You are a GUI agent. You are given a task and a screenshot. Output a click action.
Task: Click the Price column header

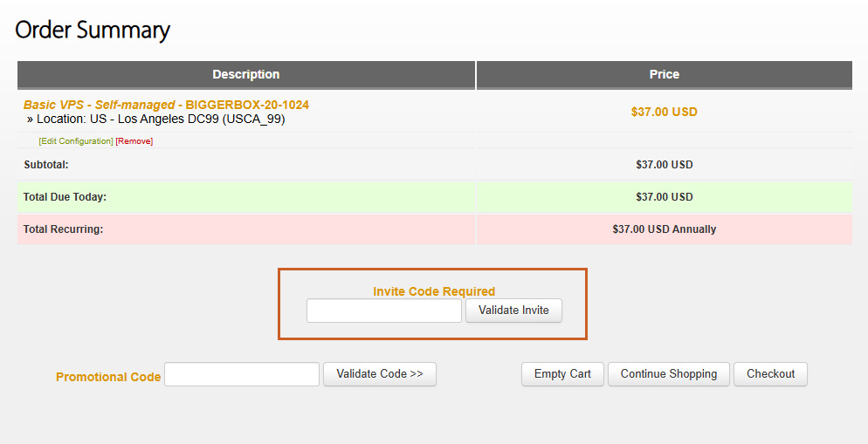coord(664,75)
